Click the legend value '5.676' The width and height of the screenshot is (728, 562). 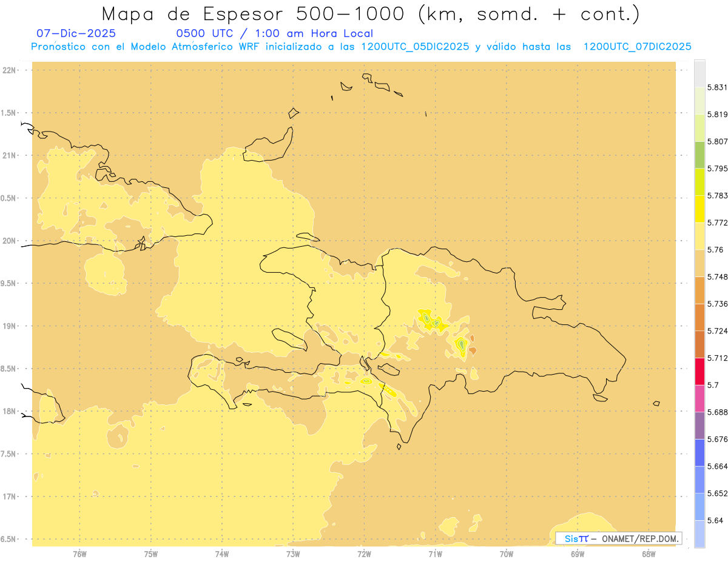coord(718,439)
